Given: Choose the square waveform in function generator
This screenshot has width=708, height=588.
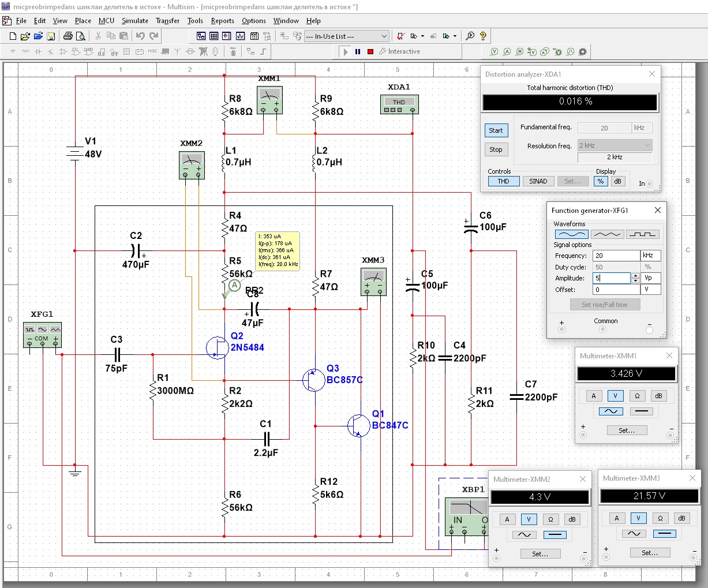Looking at the screenshot, I should (642, 234).
